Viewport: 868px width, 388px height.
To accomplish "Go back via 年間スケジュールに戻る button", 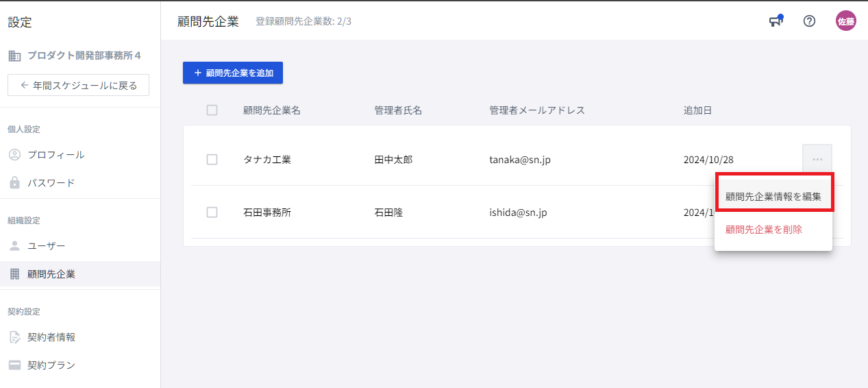I will point(79,86).
